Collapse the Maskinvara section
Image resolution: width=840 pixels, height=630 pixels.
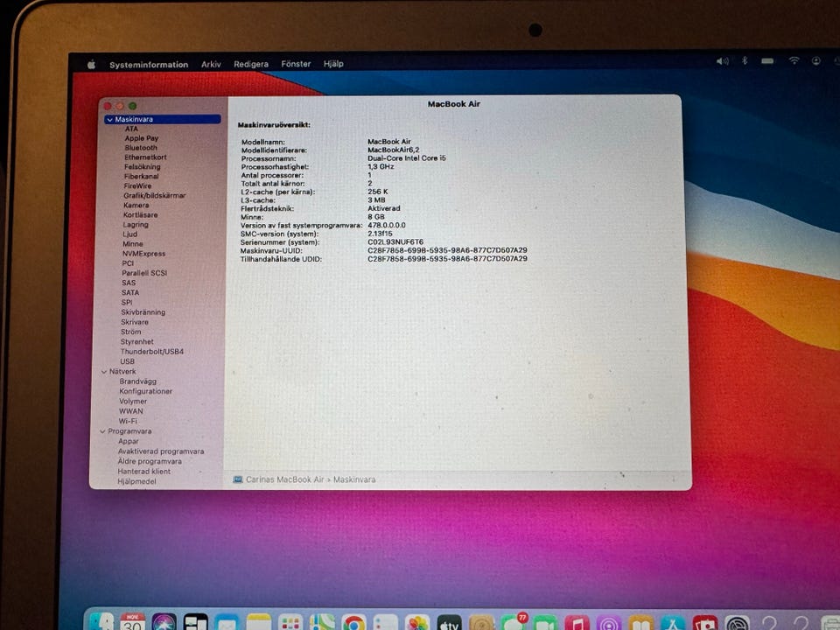point(109,119)
